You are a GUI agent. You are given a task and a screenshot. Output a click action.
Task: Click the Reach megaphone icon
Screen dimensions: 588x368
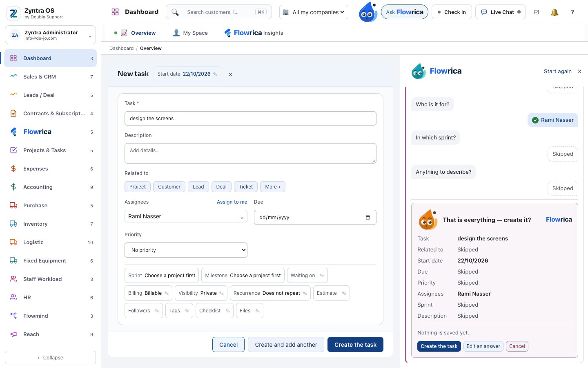click(13, 334)
